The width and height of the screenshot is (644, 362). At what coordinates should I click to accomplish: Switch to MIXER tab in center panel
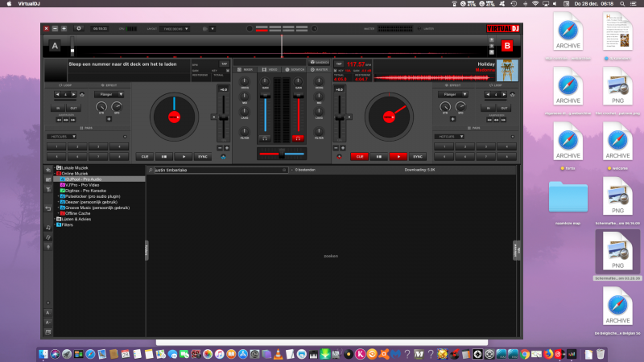pos(246,70)
